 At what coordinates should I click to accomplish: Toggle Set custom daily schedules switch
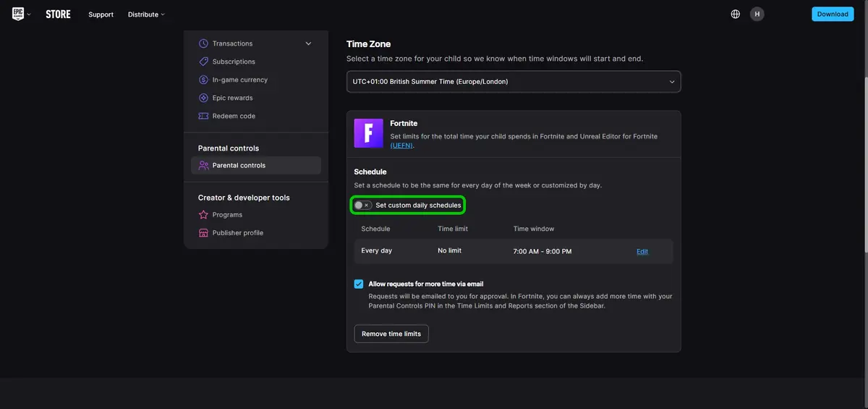click(362, 206)
